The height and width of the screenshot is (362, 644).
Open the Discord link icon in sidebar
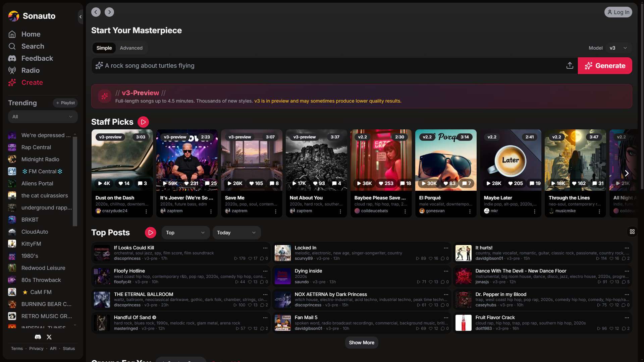(x=38, y=337)
